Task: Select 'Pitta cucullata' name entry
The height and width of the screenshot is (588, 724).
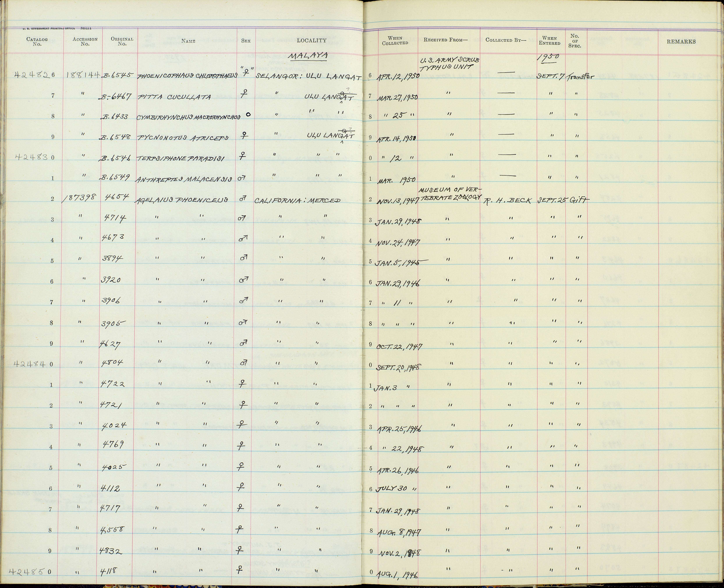Action: click(174, 97)
